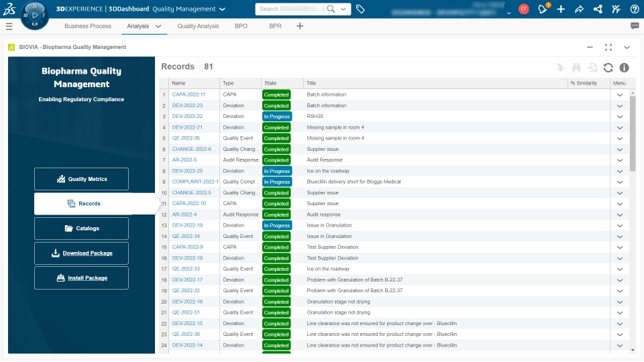This screenshot has height=362, width=644.
Task: Open the information icon
Action: tap(625, 68)
